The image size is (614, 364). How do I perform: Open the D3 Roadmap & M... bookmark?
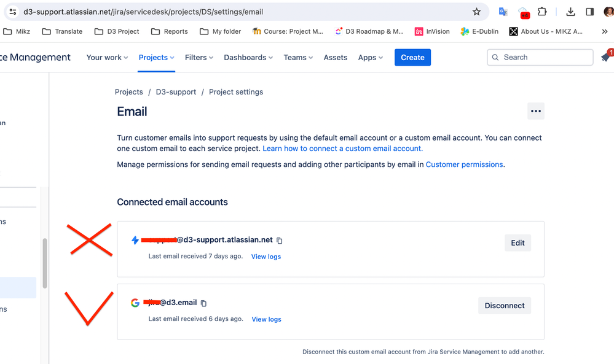(x=369, y=32)
